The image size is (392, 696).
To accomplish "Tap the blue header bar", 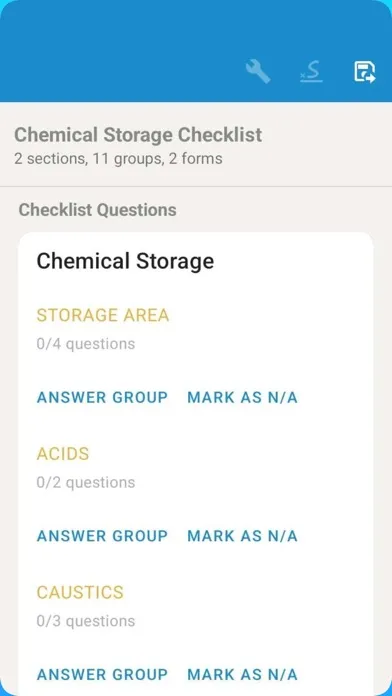I will [196, 51].
